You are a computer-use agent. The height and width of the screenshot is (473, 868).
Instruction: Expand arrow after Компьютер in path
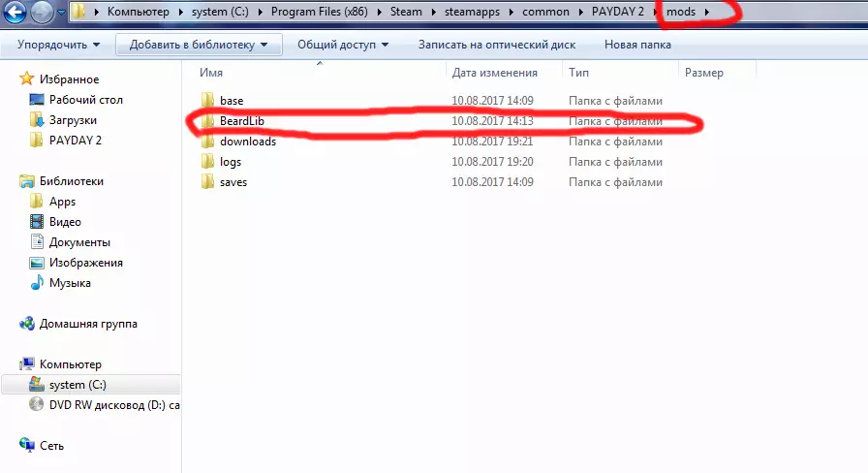[x=180, y=12]
